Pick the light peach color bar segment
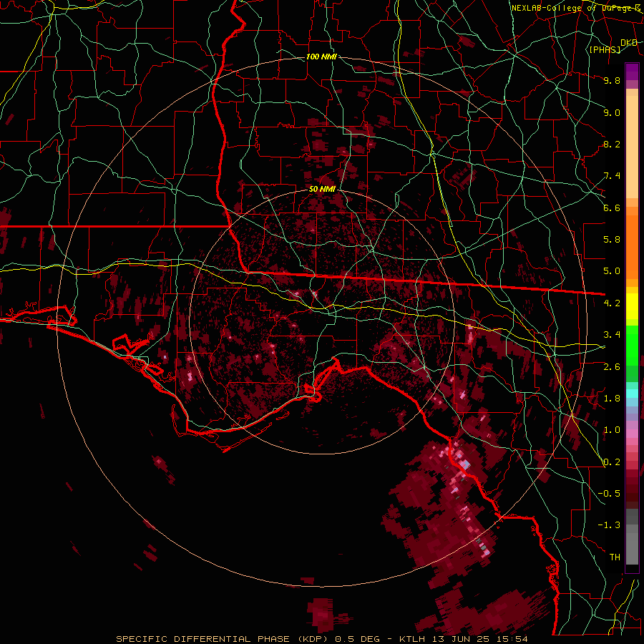 [x=632, y=148]
